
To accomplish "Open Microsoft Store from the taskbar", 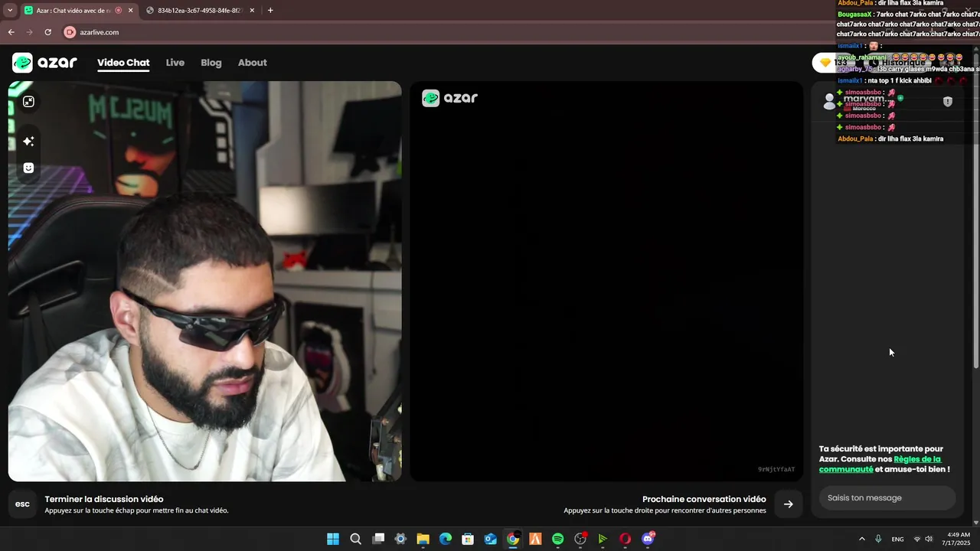I will (x=468, y=539).
